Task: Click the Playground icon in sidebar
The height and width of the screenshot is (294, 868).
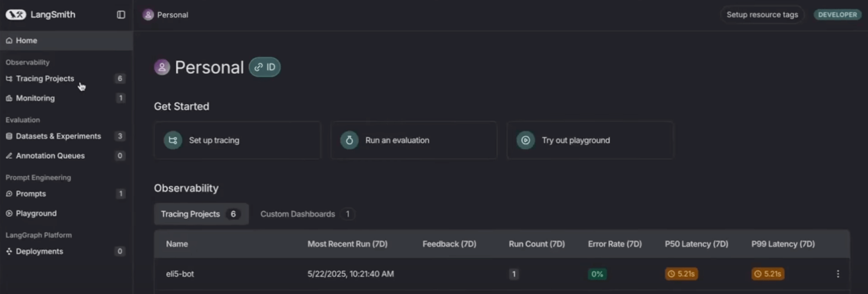Action: [9, 213]
